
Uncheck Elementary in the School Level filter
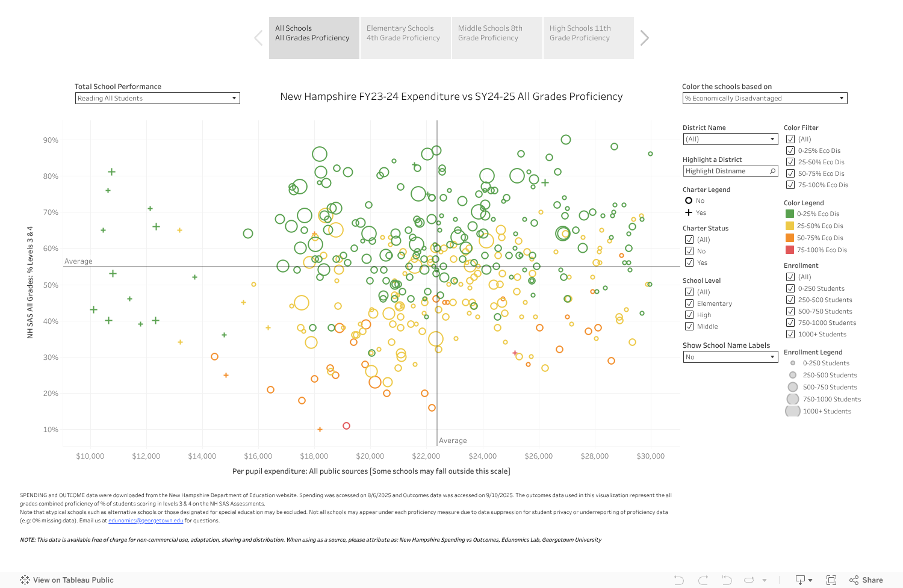click(x=689, y=303)
